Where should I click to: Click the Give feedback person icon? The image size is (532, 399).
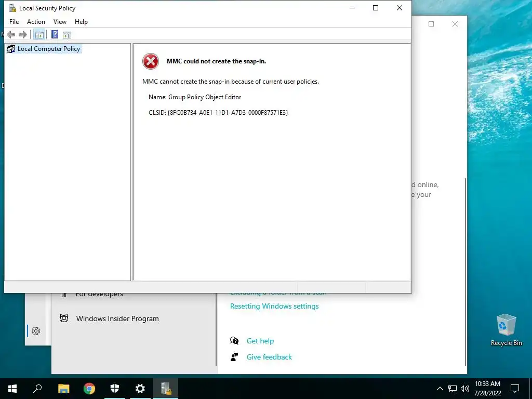234,357
